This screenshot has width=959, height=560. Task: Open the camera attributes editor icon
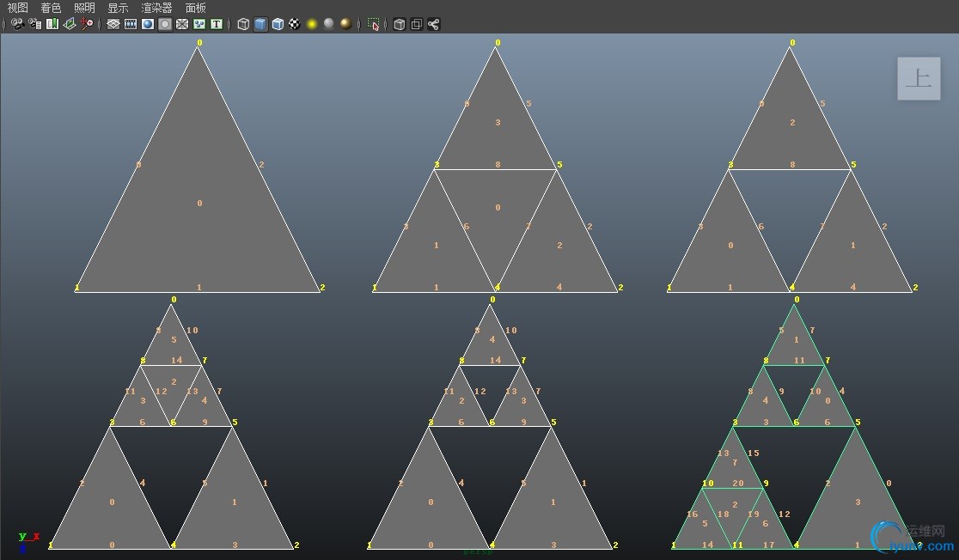pyautogui.click(x=34, y=24)
